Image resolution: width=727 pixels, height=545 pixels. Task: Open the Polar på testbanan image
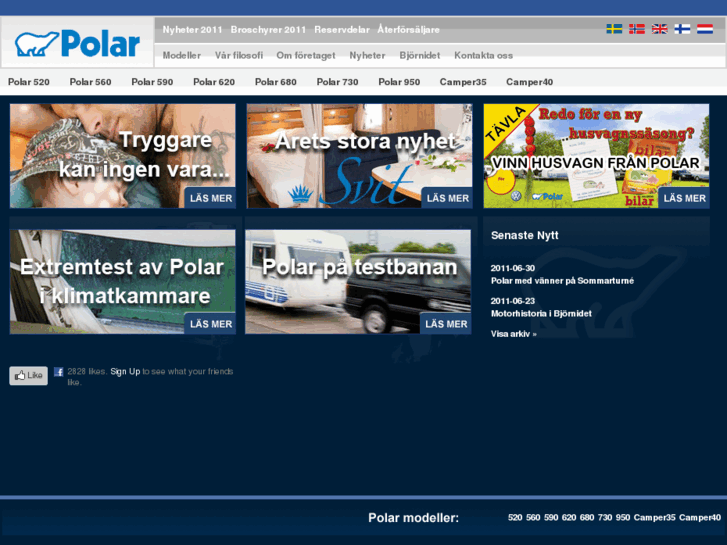(358, 282)
